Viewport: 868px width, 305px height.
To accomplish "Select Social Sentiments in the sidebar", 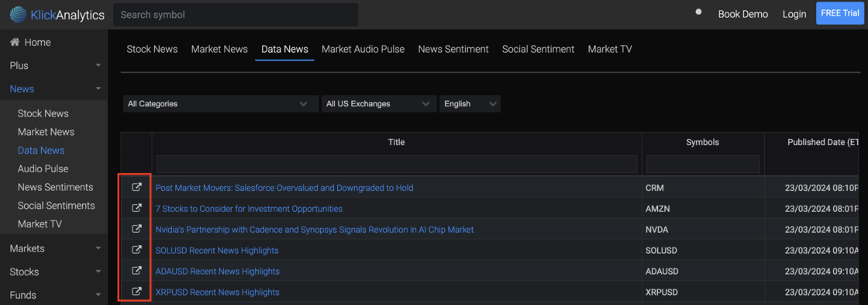I will [57, 206].
